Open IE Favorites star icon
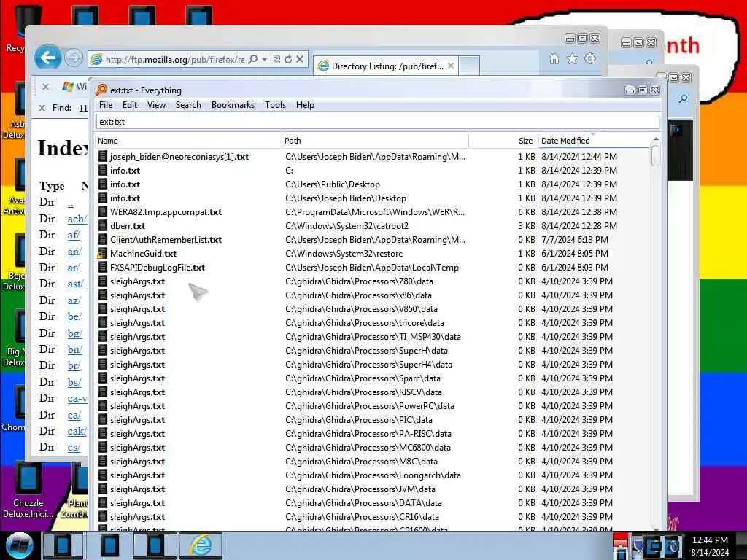Image resolution: width=747 pixels, height=560 pixels. pos(572,58)
